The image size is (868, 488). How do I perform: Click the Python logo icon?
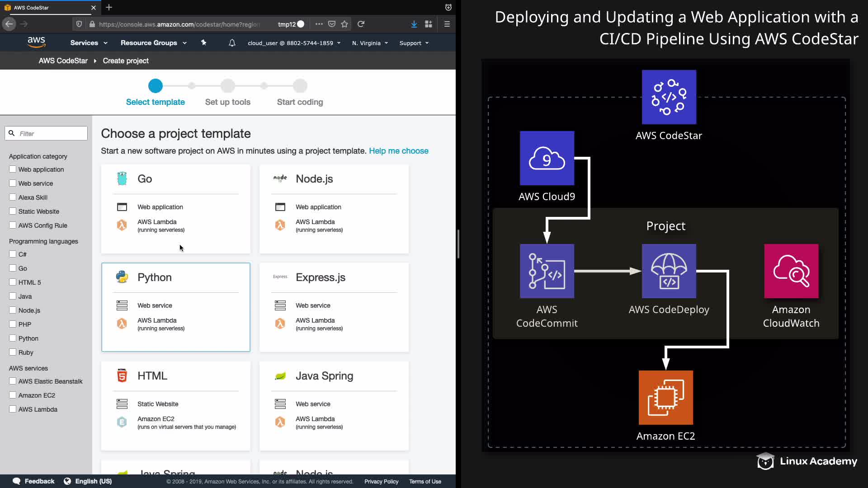[122, 277]
